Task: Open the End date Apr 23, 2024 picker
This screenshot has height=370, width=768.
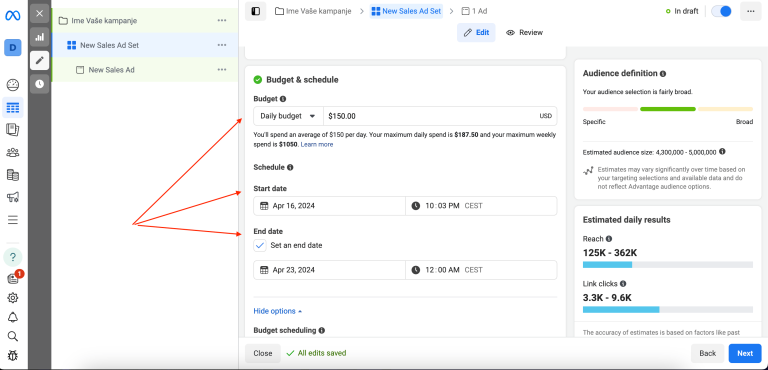Action: [330, 270]
